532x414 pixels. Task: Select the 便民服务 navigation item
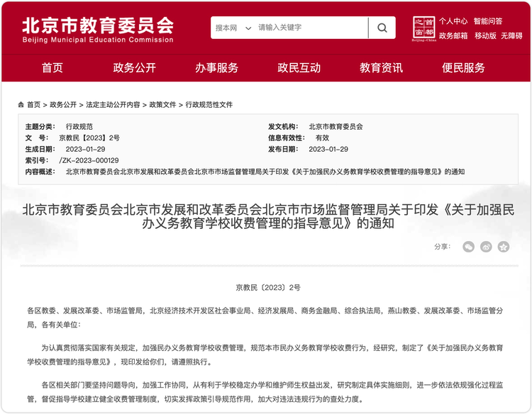coord(464,68)
